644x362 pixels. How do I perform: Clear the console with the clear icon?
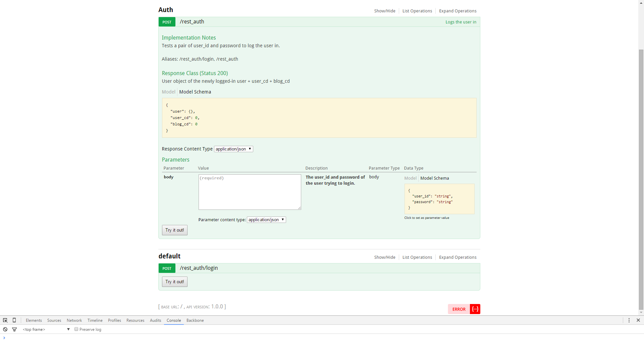(5, 329)
